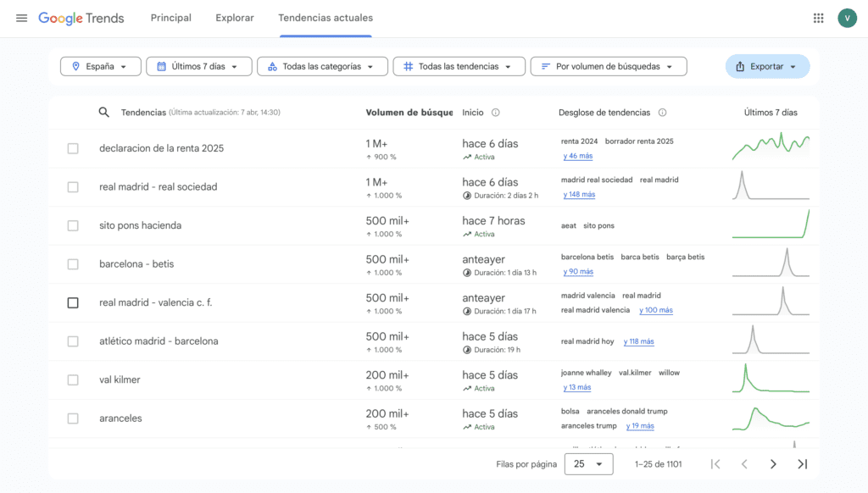Tick the barcelona - betis checkbox
The image size is (868, 493).
pyautogui.click(x=73, y=264)
